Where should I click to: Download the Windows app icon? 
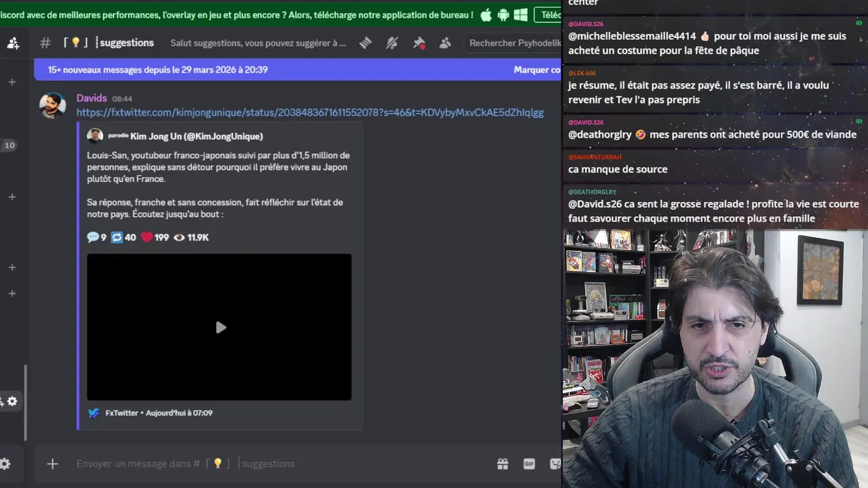pos(521,15)
